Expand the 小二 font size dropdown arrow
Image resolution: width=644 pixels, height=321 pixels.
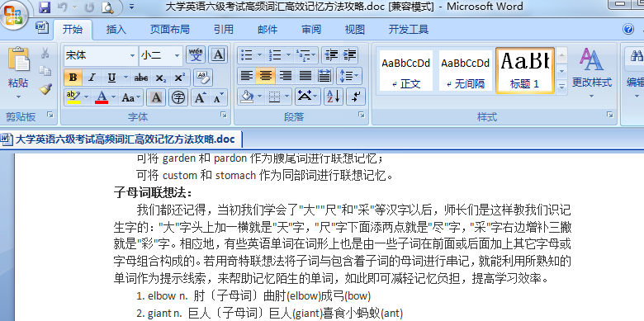click(177, 55)
